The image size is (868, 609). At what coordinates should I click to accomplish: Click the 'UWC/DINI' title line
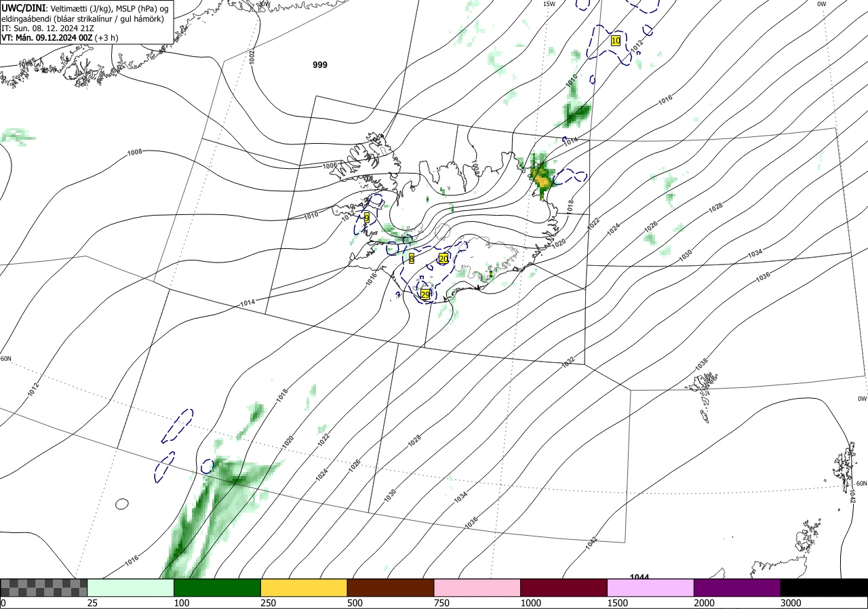(86, 7)
